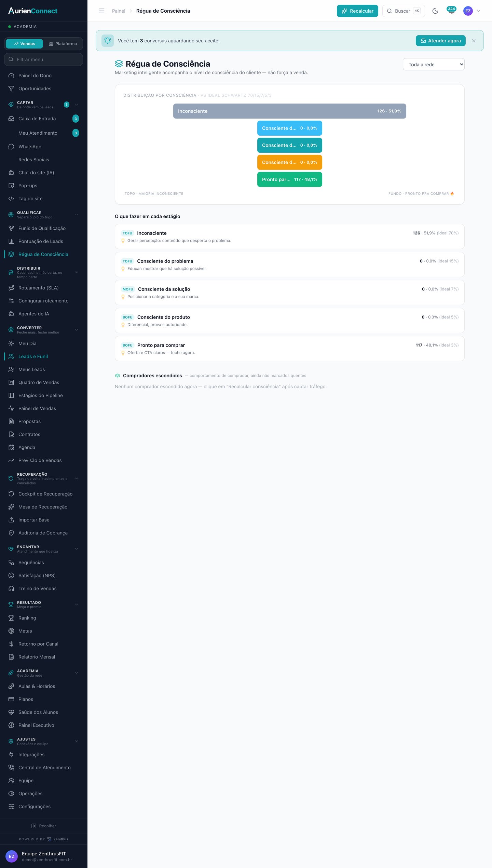Open the user avatar dropdown chevron

478,11
